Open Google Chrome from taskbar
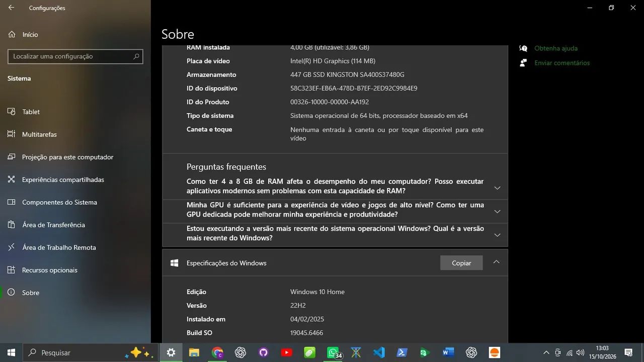Screen dimensions: 644x362 tap(217, 352)
